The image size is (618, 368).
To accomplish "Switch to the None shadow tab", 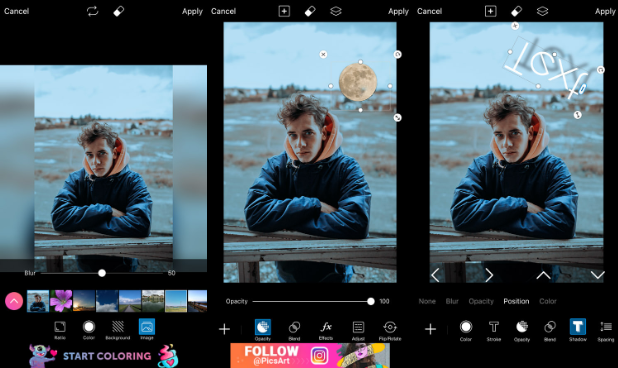I will 427,301.
